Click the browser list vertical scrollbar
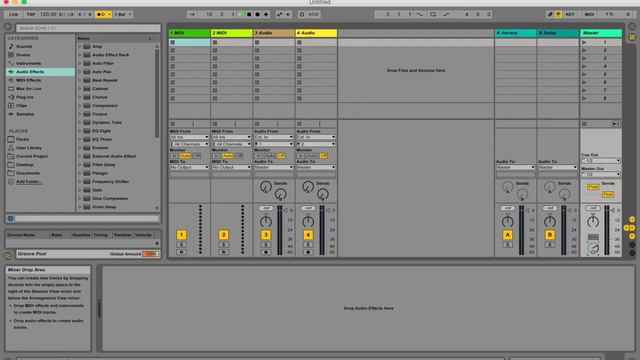The width and height of the screenshot is (640, 360). [x=157, y=93]
